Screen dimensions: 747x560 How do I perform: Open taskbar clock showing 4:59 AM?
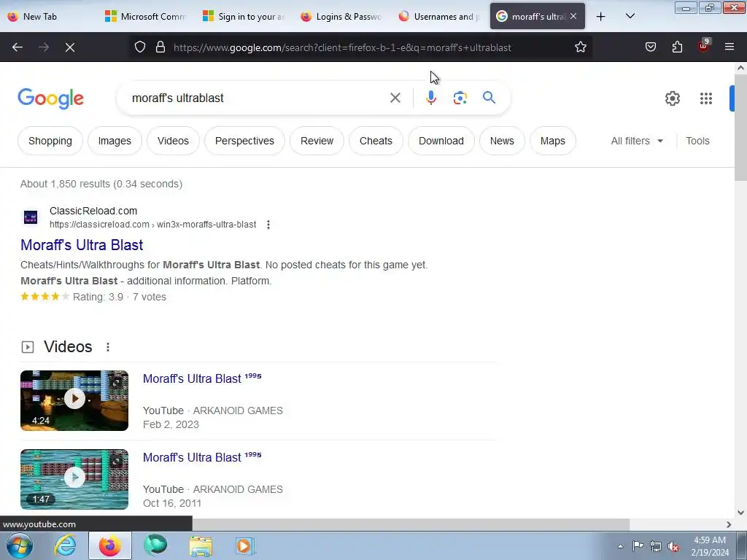(x=710, y=546)
